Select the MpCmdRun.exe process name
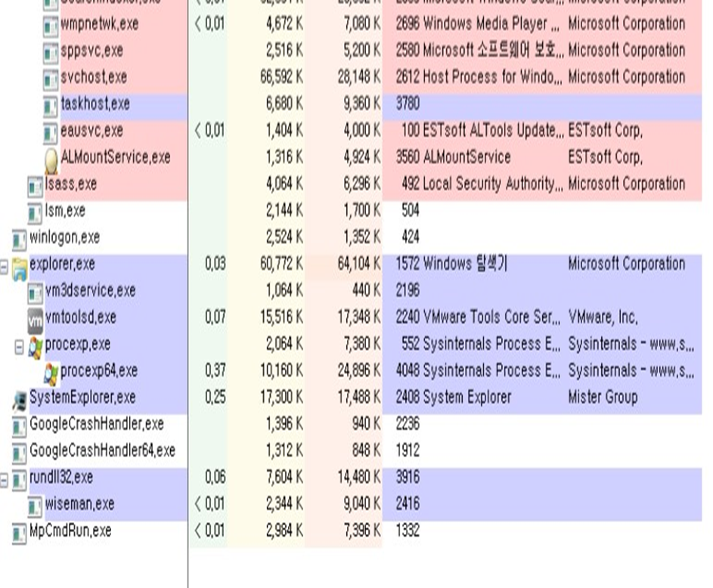The height and width of the screenshot is (588, 713). [70, 531]
